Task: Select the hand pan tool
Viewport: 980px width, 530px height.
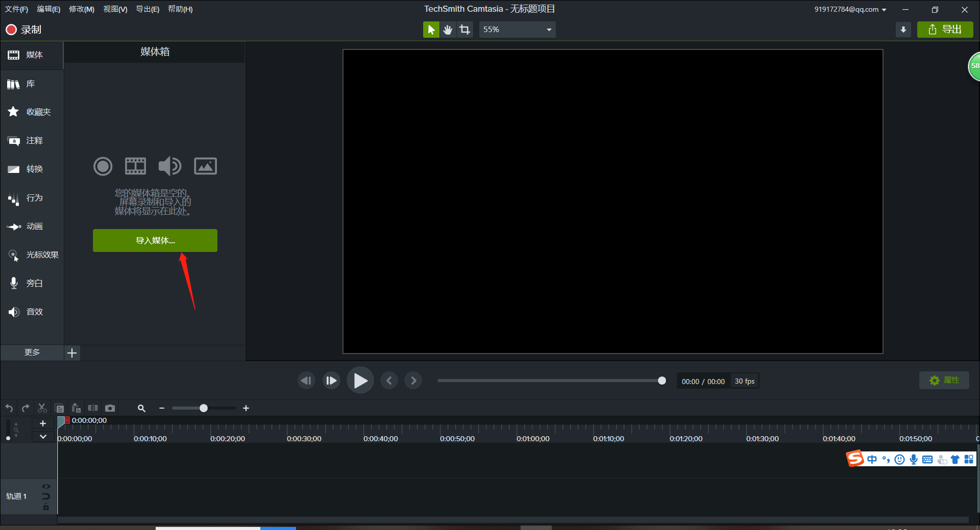Action: pos(448,30)
